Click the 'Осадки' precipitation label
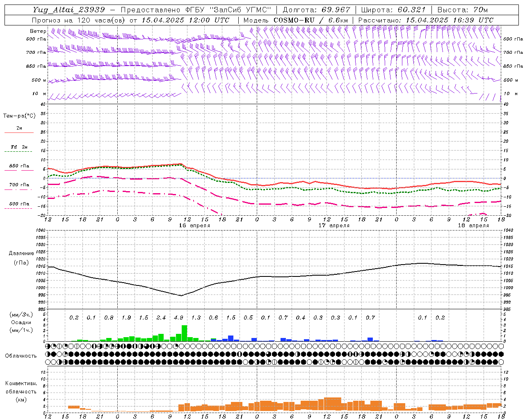The width and height of the screenshot is (525, 420). coord(21,323)
